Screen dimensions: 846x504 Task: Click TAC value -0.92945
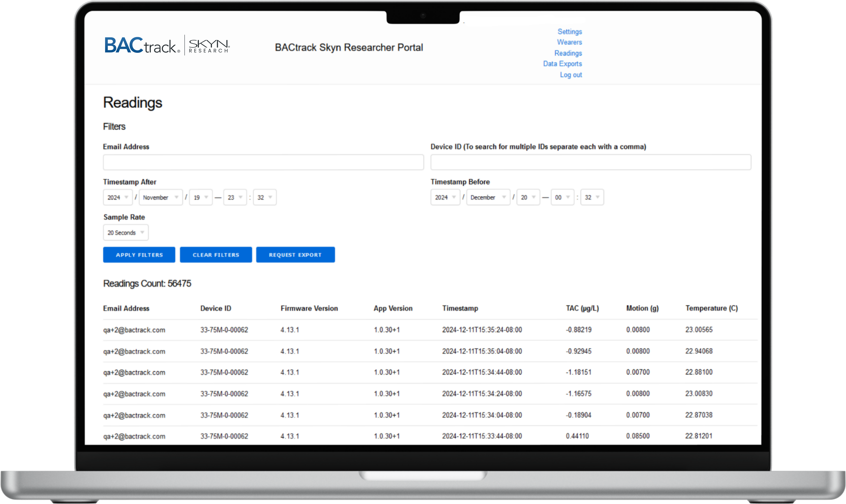coord(579,351)
